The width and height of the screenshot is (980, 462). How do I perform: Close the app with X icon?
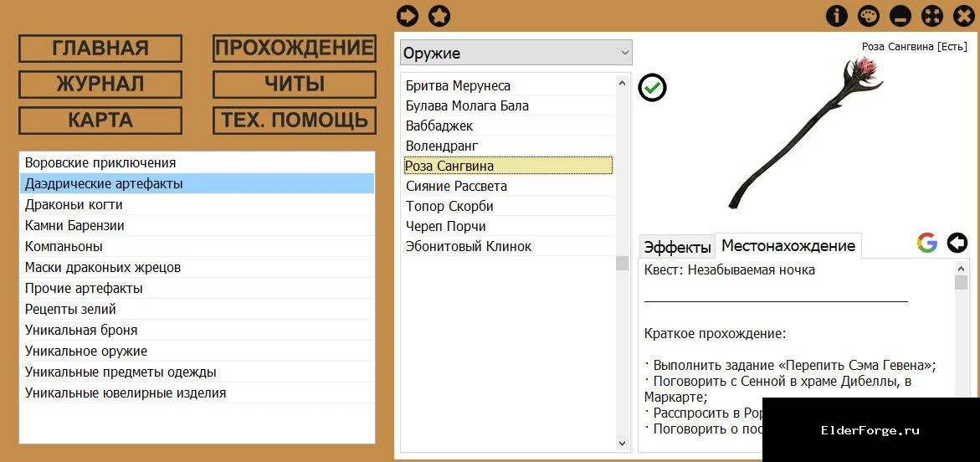pyautogui.click(x=964, y=16)
